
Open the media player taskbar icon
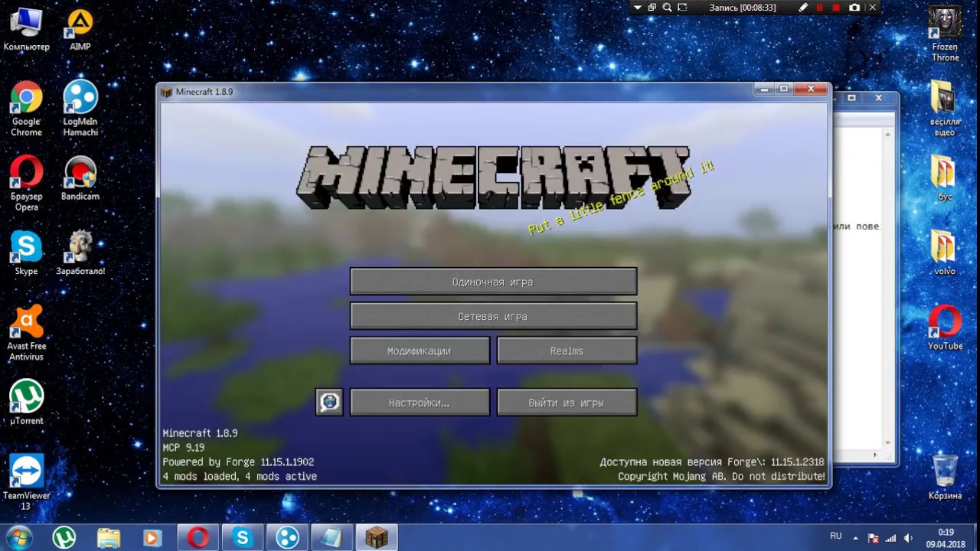point(152,538)
